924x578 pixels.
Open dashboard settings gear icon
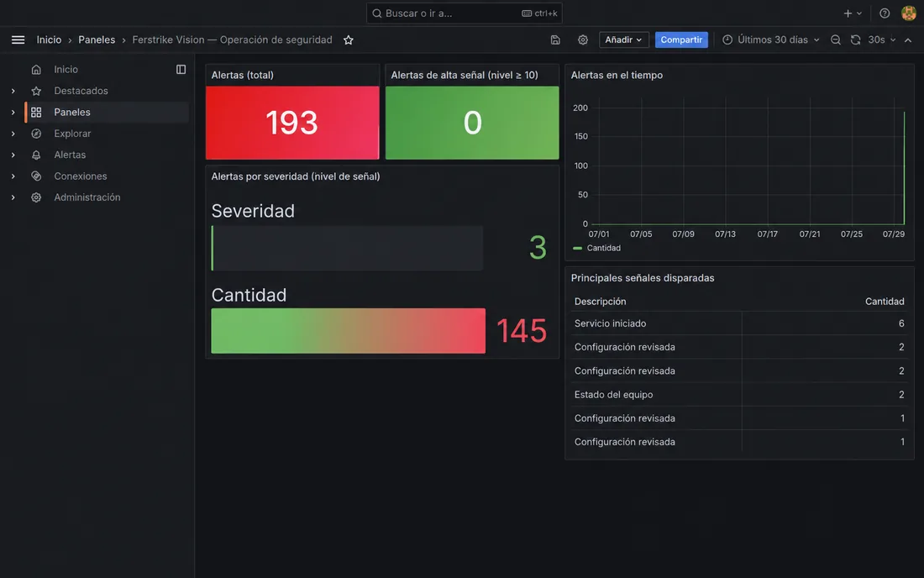pos(582,39)
